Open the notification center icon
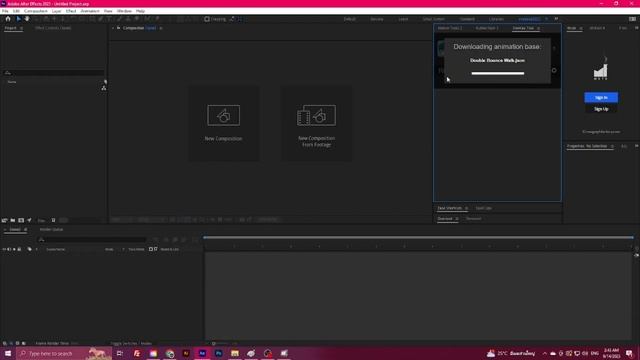 (x=629, y=353)
